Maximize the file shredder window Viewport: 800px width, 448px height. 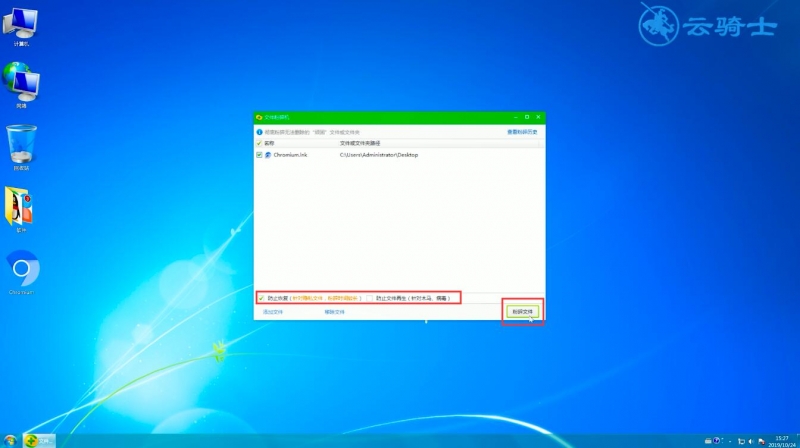point(527,117)
